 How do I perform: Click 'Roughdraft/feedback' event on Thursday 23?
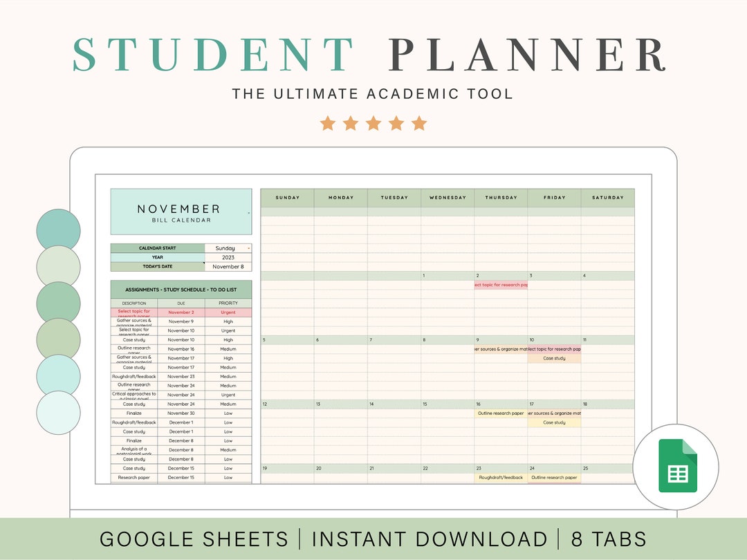pos(501,478)
